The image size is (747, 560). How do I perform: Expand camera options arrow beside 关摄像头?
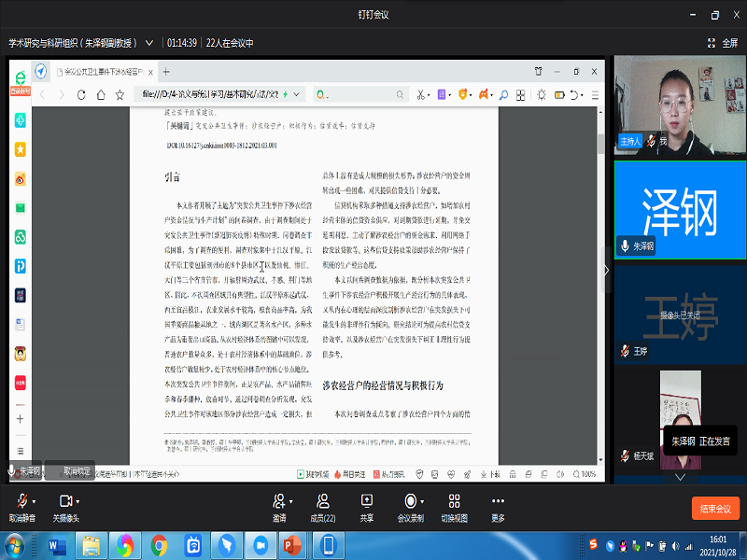pyautogui.click(x=78, y=500)
